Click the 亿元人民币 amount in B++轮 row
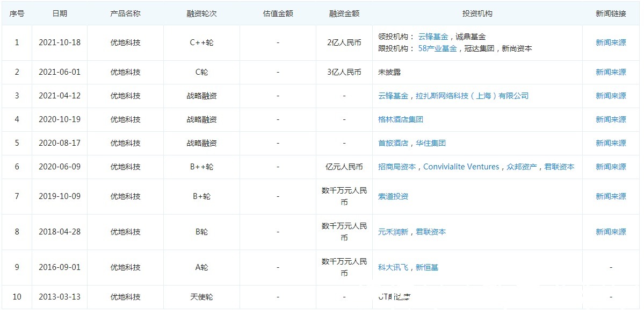This screenshot has width=644, height=313. point(344,167)
